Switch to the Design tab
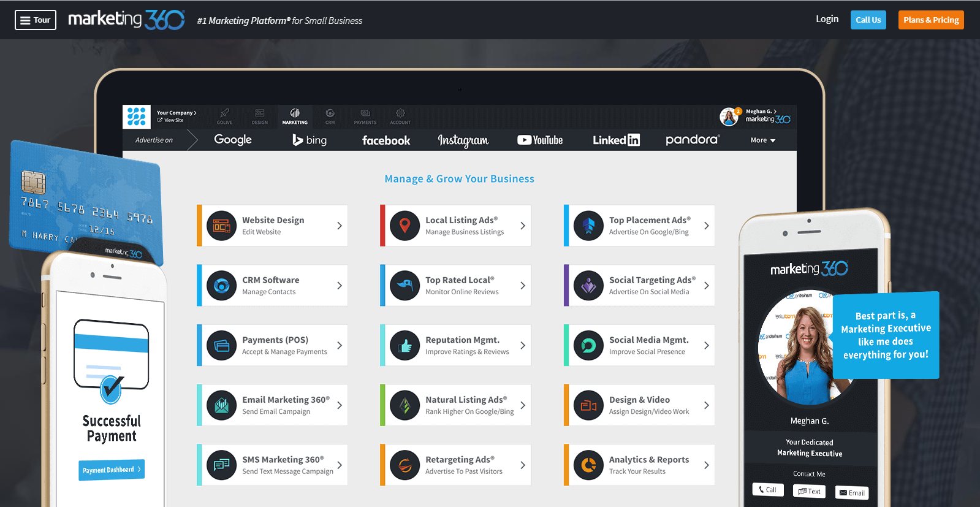The height and width of the screenshot is (507, 980). (x=260, y=116)
